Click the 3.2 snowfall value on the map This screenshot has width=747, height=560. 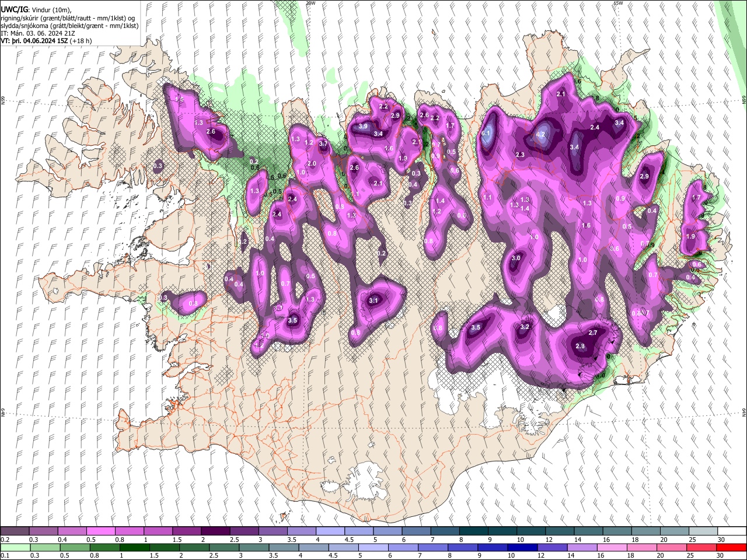tap(525, 327)
